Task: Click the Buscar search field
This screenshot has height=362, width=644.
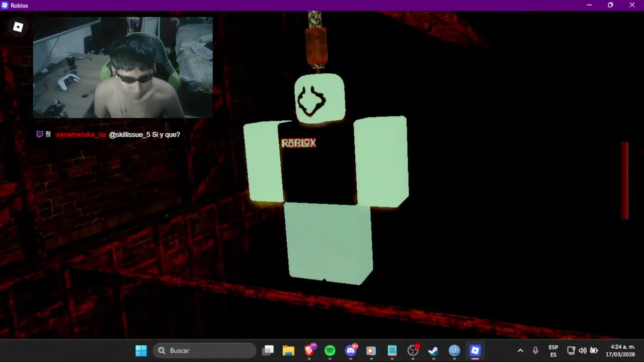Action: click(205, 350)
